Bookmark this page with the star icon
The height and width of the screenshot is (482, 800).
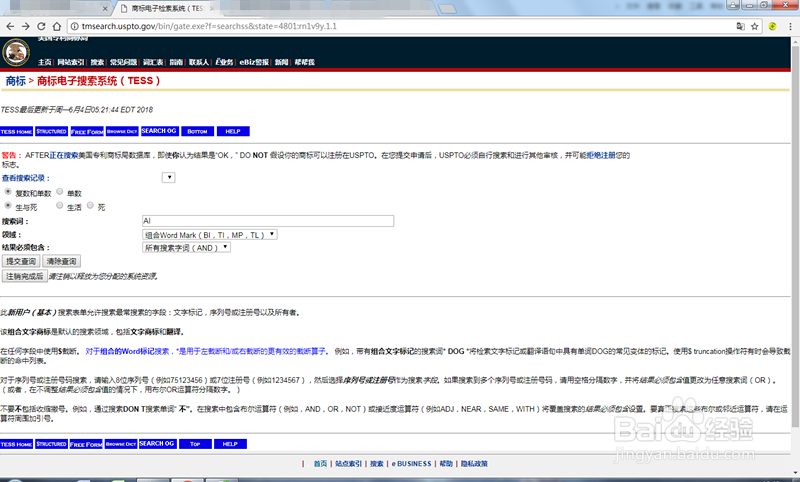(x=755, y=27)
